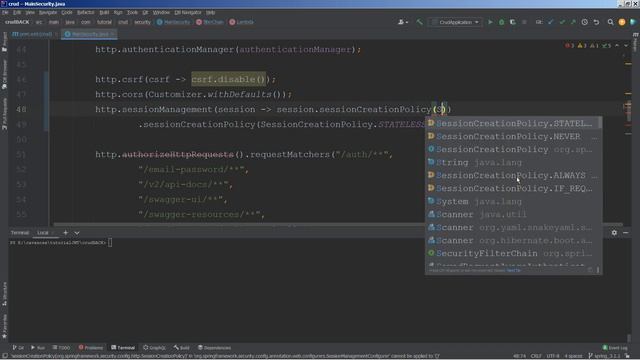Push commits with the green arrow icon
This screenshot has width=640, height=360.
coord(573,22)
